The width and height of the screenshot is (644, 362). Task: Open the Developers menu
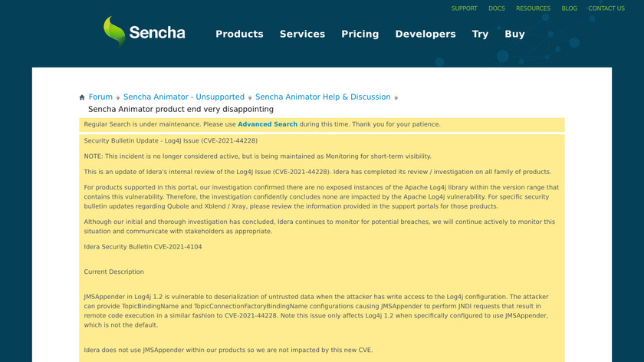pos(426,34)
